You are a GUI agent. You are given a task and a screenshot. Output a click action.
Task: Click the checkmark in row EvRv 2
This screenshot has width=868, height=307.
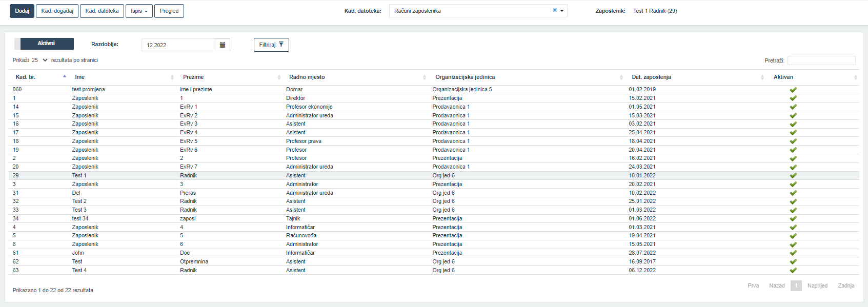point(793,116)
